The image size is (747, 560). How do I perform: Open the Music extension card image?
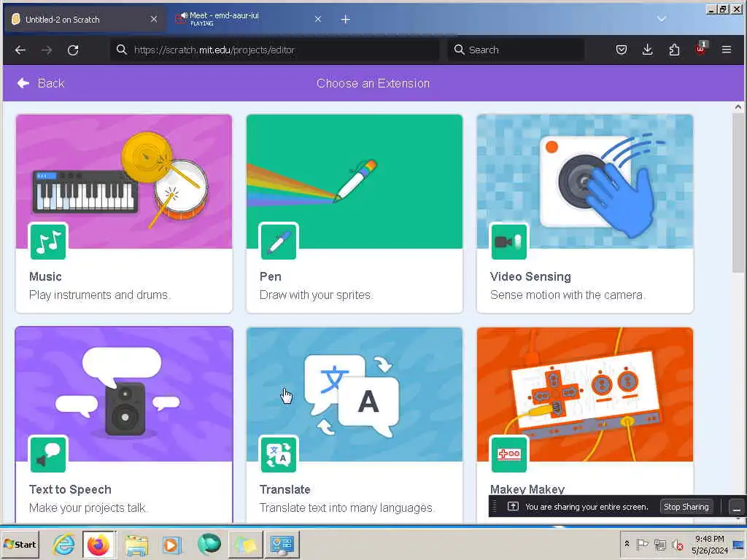coord(124,182)
